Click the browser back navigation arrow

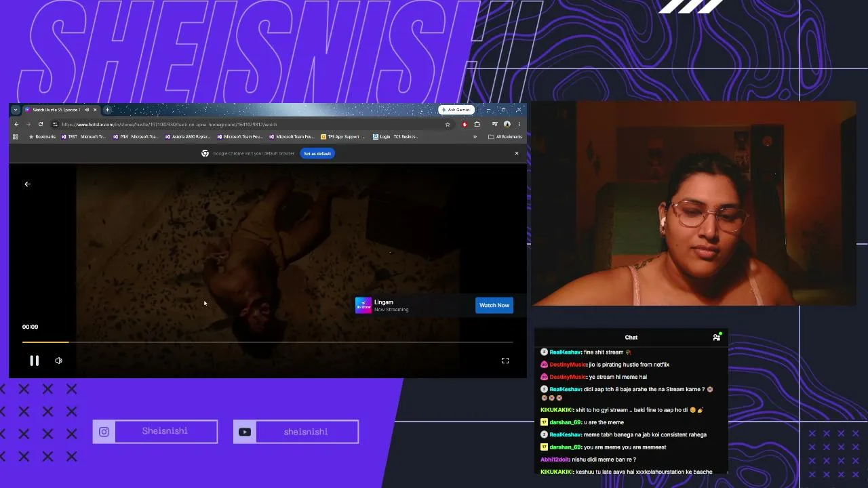(x=16, y=124)
